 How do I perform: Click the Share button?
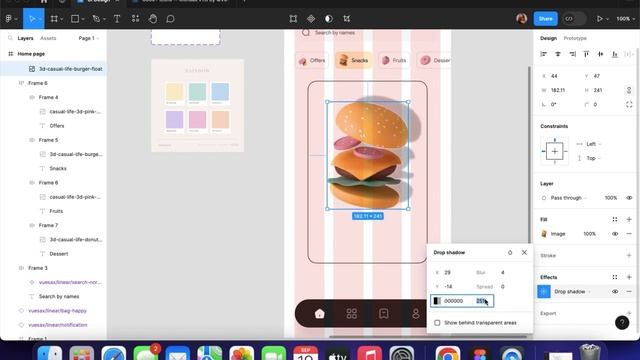point(545,19)
